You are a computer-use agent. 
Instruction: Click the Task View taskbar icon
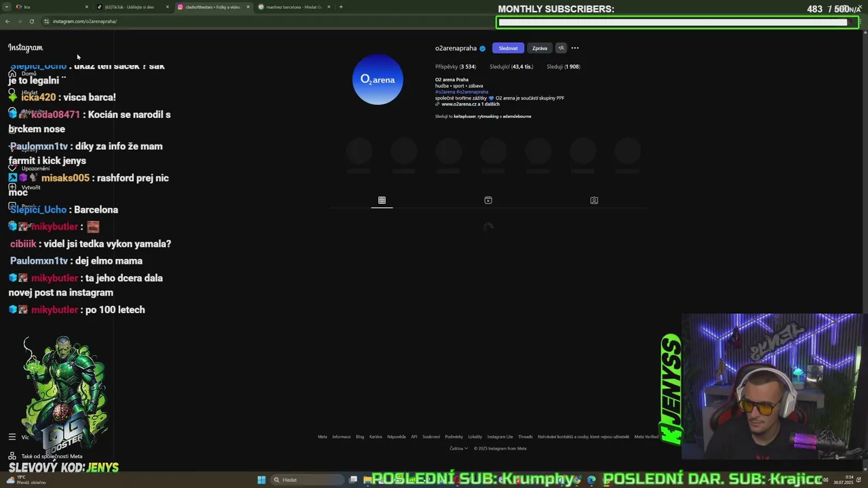point(353,480)
